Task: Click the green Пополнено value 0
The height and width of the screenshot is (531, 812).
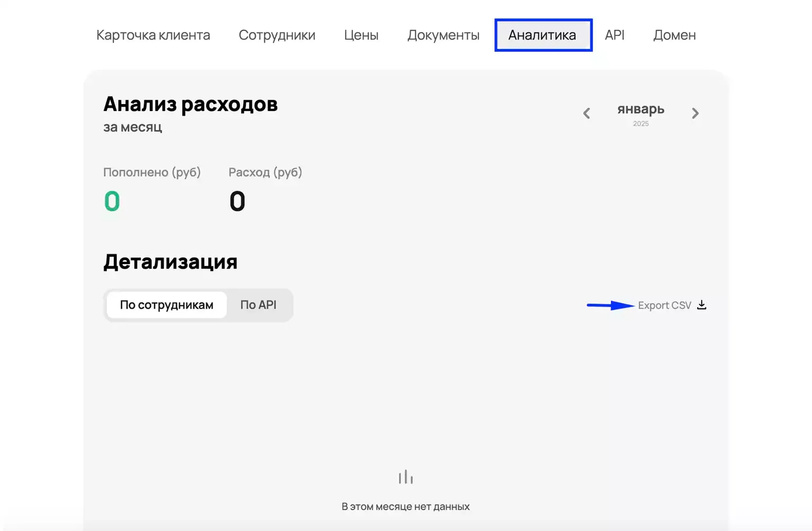Action: coord(112,201)
